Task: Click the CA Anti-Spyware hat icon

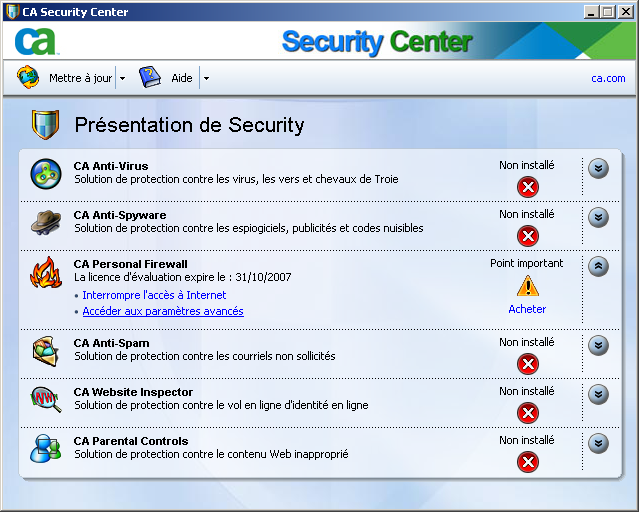Action: [x=46, y=222]
